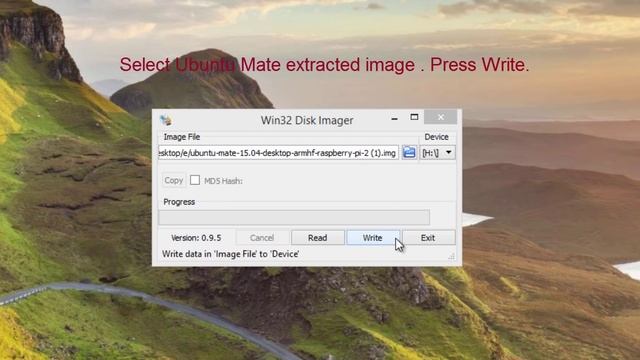This screenshot has width=640, height=360.
Task: Click the 'Version: 0.9.5' text
Action: coord(196,238)
